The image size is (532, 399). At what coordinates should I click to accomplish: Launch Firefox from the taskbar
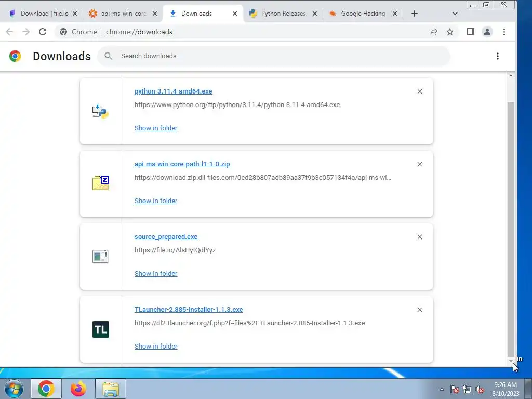click(78, 389)
